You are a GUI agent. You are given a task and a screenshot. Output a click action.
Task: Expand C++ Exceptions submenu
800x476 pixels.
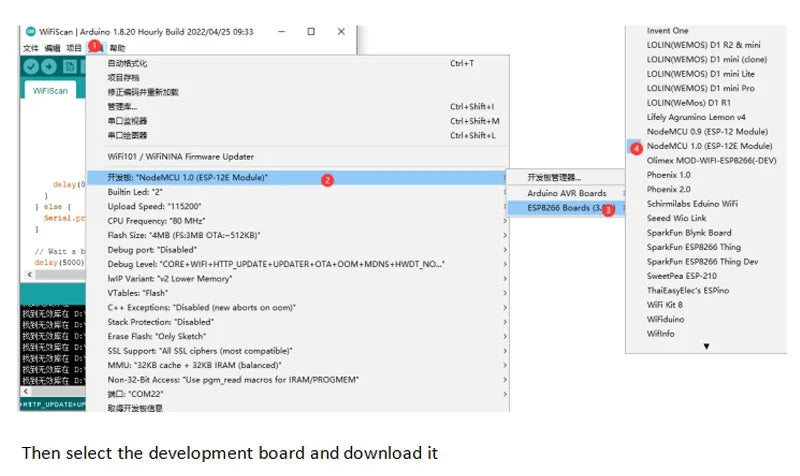click(x=297, y=308)
